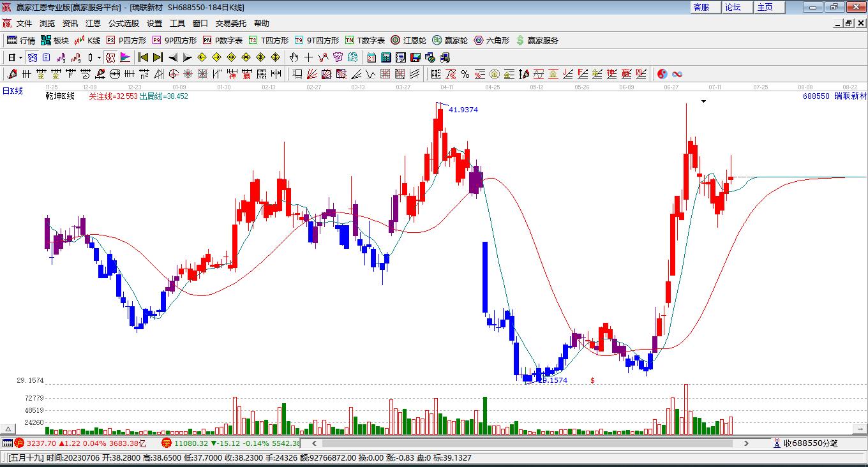The height and width of the screenshot is (467, 868).
Task: Click the percent sign drawing tool
Action: tap(465, 74)
